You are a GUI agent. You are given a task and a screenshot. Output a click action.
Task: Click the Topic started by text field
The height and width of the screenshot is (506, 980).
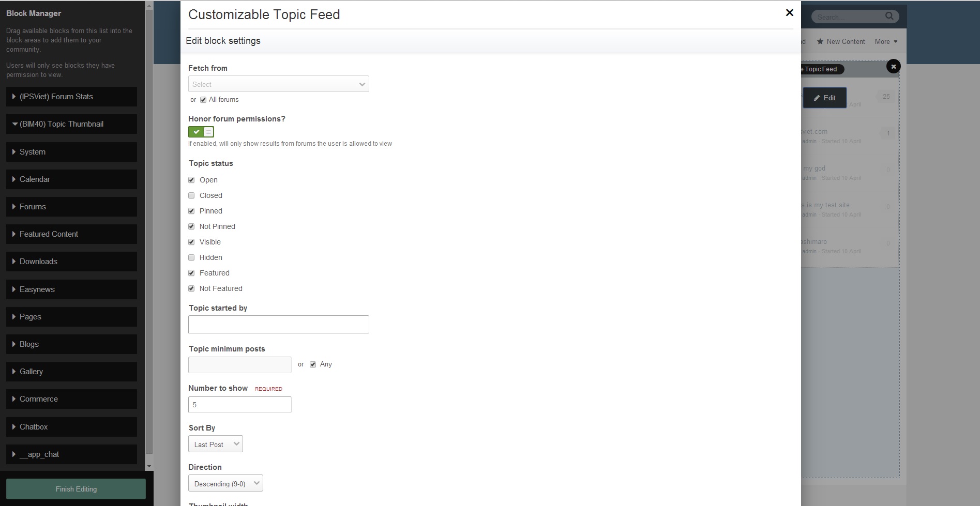[278, 325]
